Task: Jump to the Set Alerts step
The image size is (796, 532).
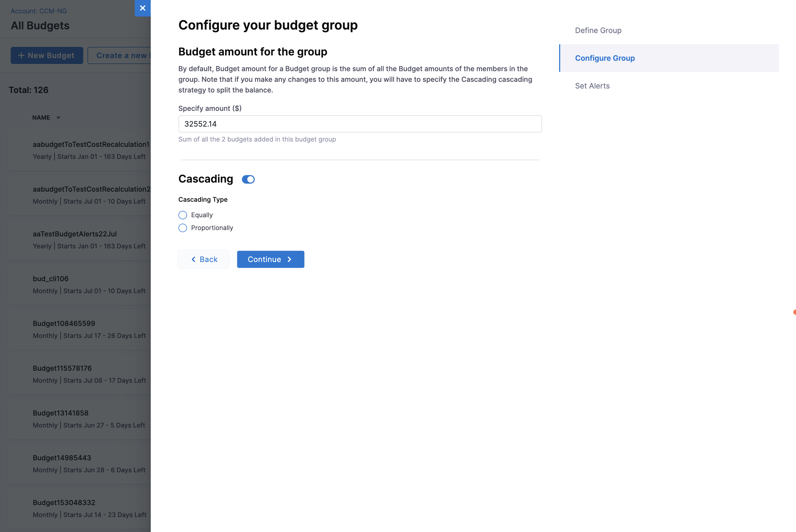Action: [x=592, y=86]
